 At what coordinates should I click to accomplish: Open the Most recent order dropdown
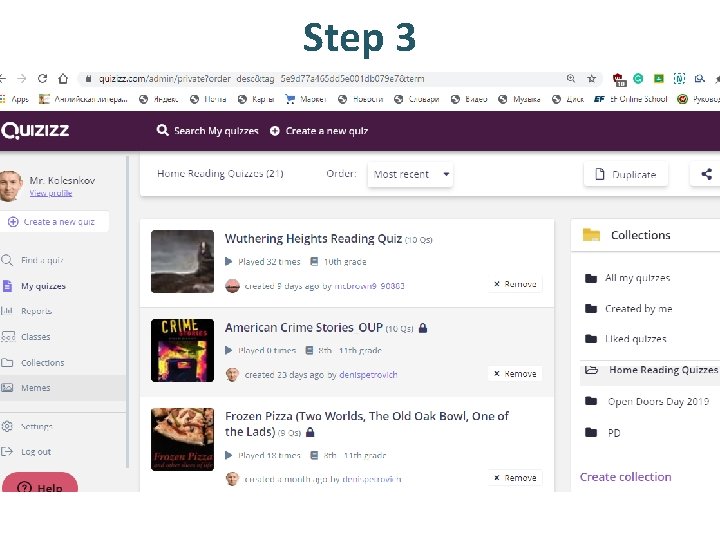point(410,174)
